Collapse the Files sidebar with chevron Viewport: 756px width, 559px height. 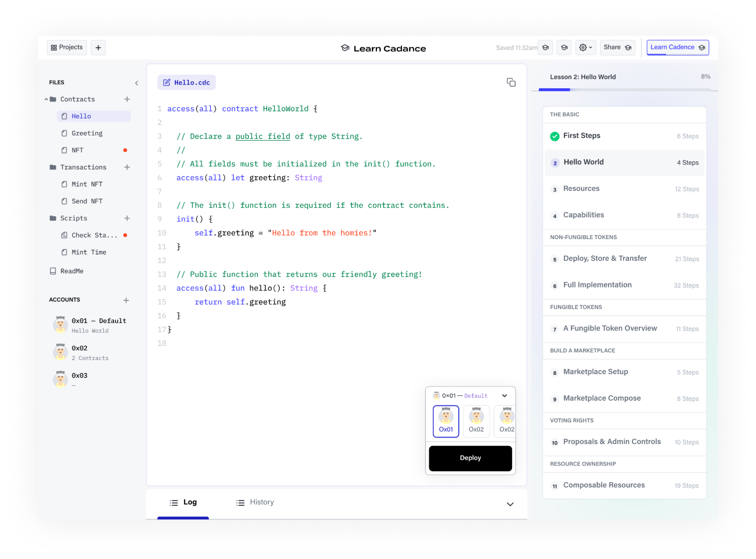coord(137,83)
